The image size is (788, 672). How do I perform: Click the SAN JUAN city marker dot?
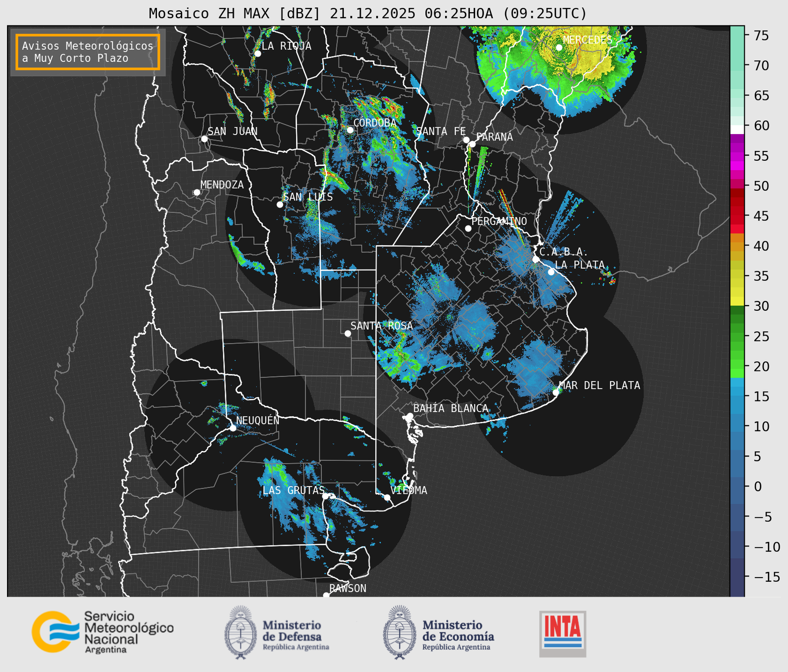click(x=204, y=139)
